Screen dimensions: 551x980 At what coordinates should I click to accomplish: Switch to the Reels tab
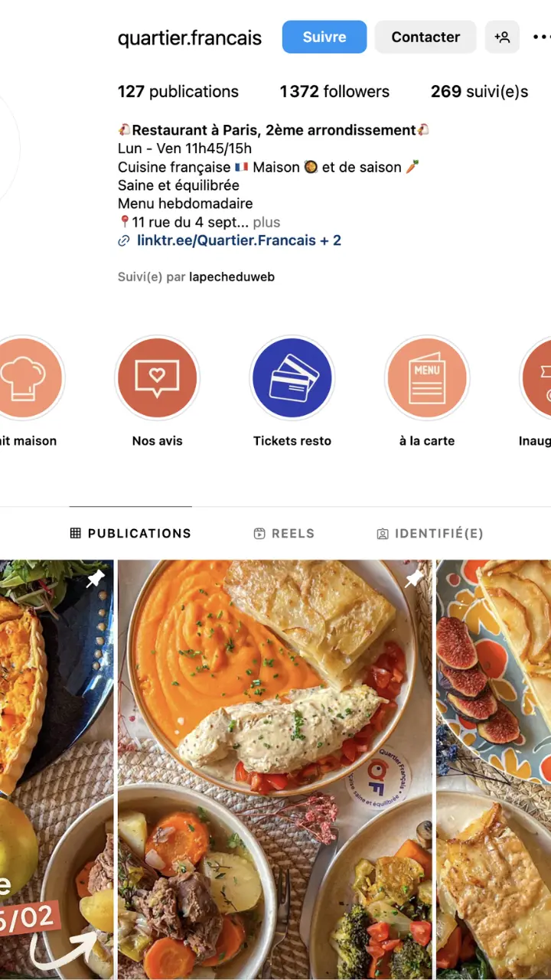[x=284, y=534]
